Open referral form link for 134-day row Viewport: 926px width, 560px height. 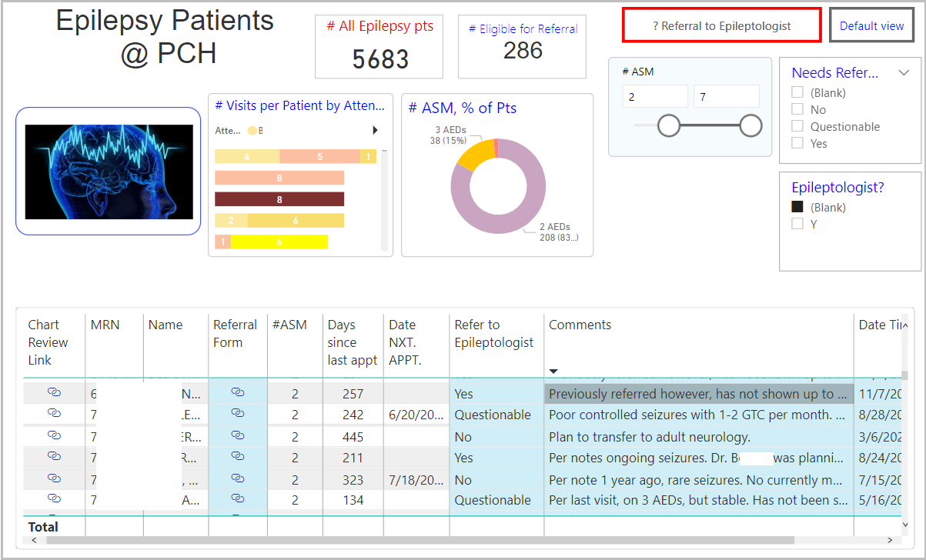238,500
